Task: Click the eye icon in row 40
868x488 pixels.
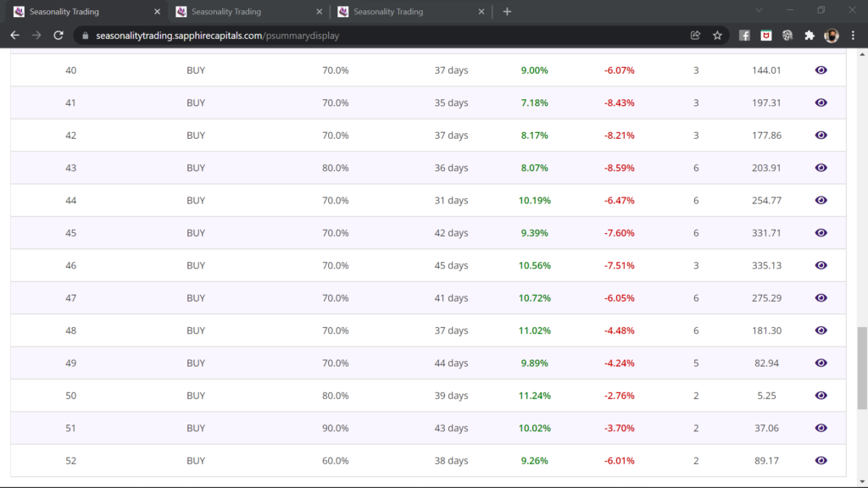Action: (821, 70)
